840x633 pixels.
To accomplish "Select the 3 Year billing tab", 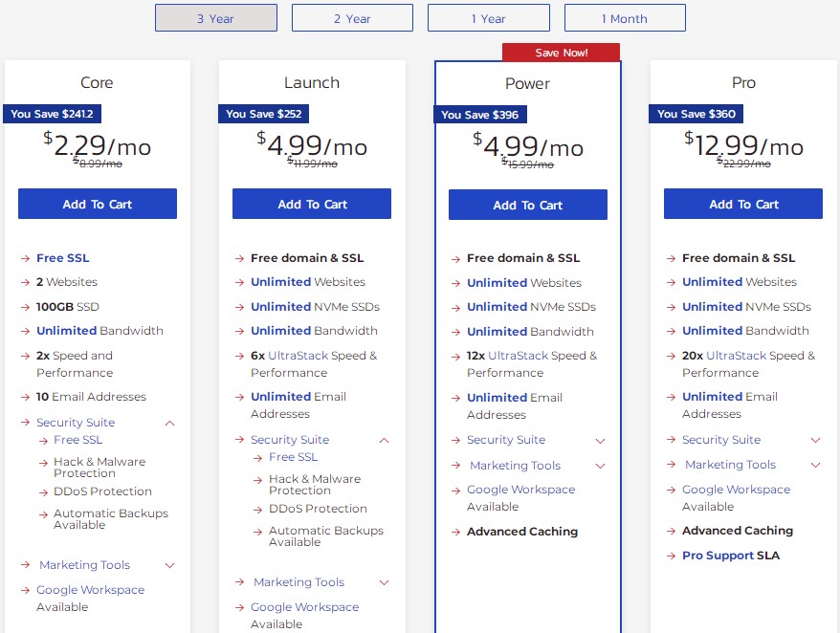I will 215,18.
